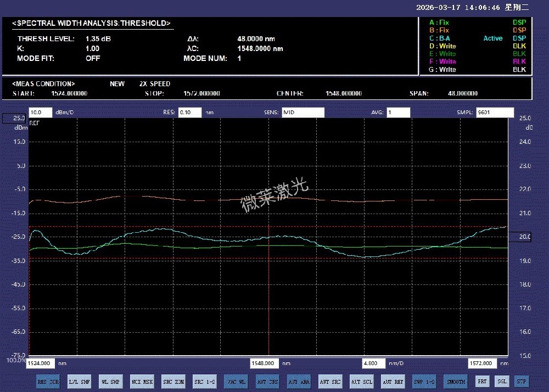Toggle the SRC ZON search zone button
This screenshot has width=549, height=392.
point(173,382)
